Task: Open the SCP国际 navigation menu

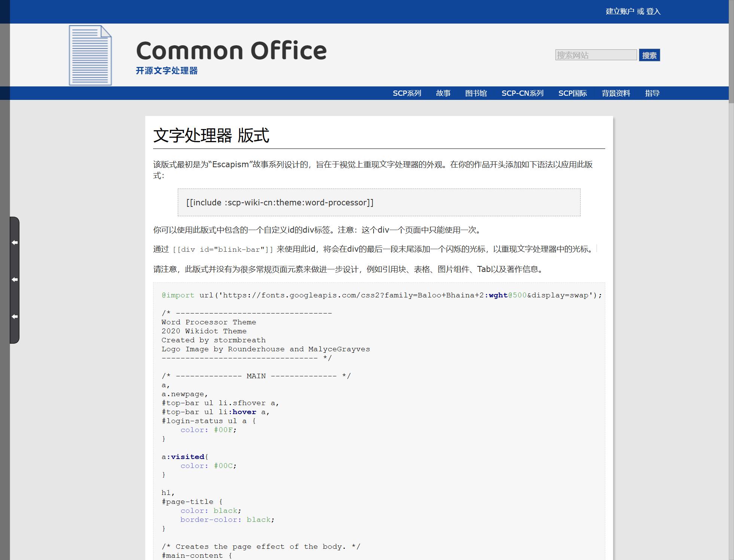Action: (x=573, y=93)
